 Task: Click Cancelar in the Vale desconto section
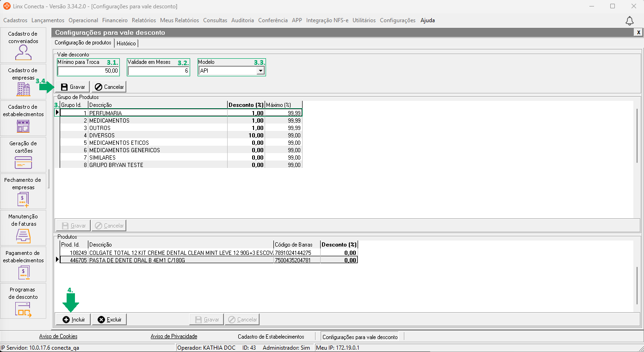click(109, 87)
